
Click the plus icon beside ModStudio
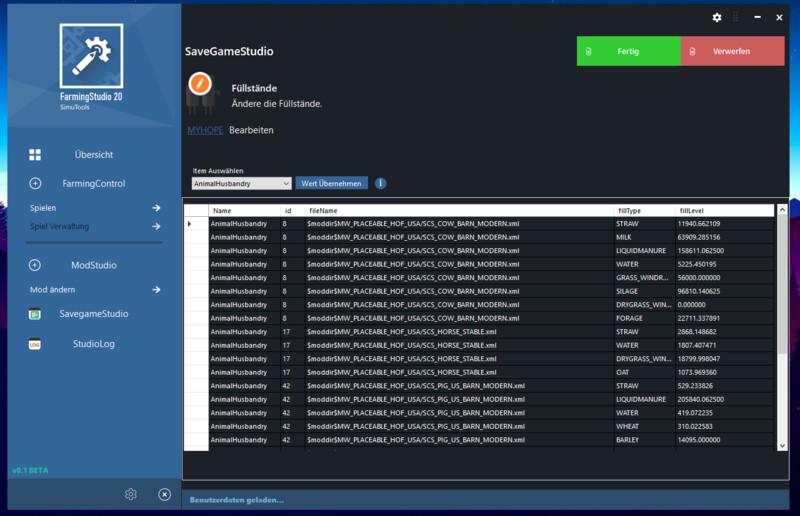[x=35, y=266]
